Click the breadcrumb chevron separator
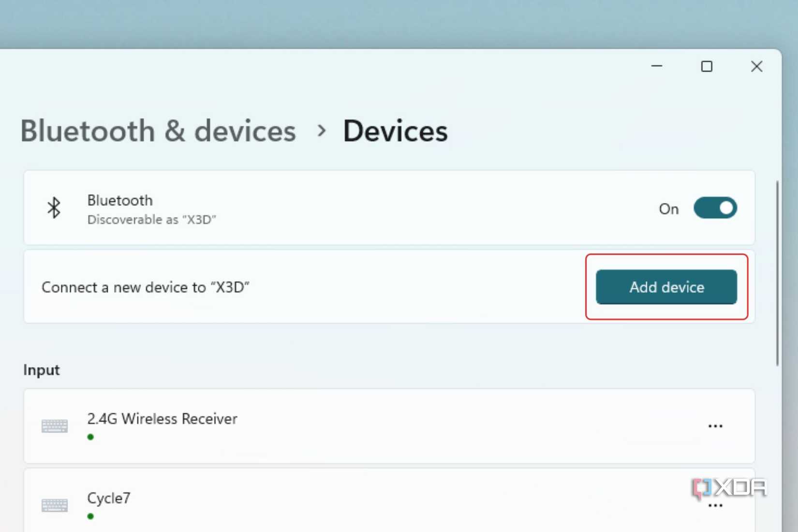The height and width of the screenshot is (532, 798). 321,130
